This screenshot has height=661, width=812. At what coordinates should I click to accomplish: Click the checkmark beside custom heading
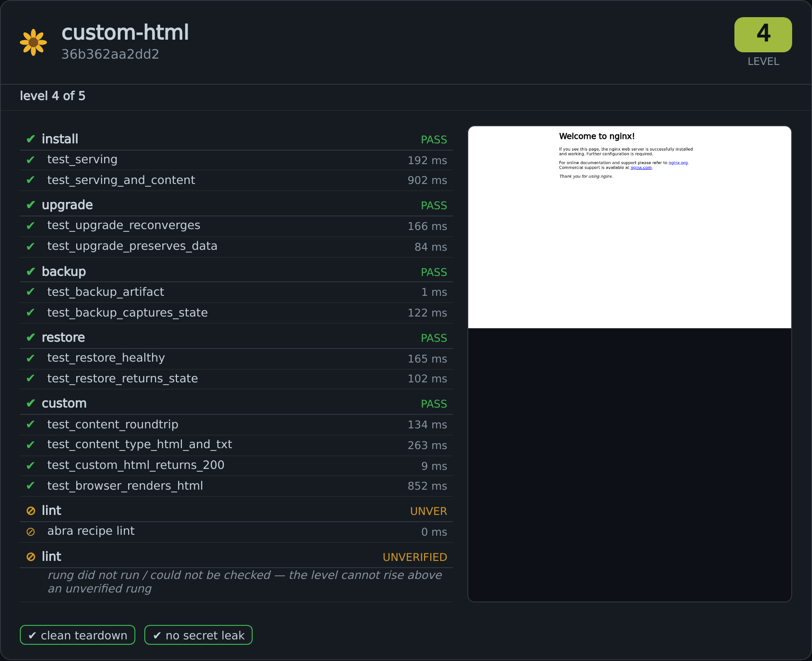[x=31, y=403]
